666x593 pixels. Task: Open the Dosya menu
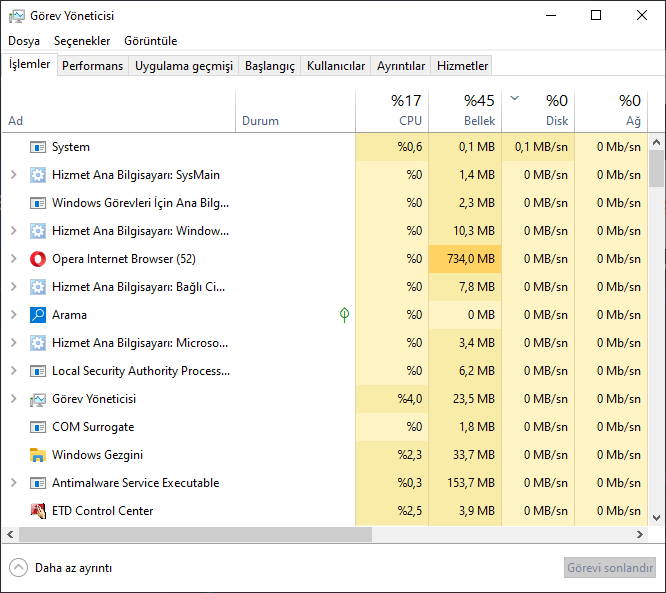[x=24, y=41]
